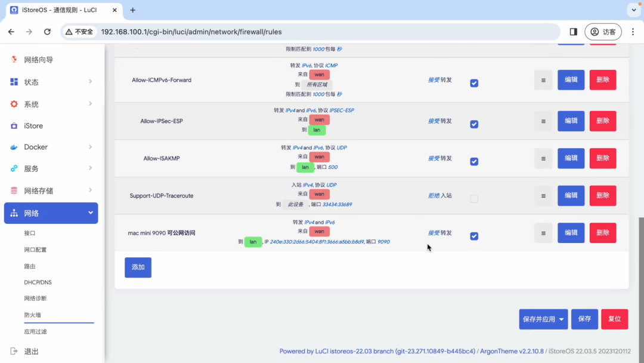Viewport: 644px width, 363px height.
Task: Uncheck the mac mini 9090 rule checkbox
Action: 474,236
